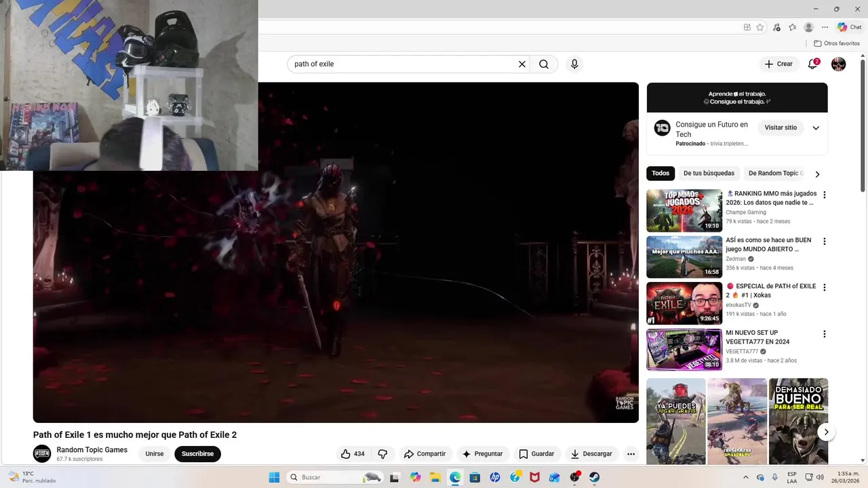Open Random Topic Games channel name
Viewport: 868px width, 488px height.
(92, 450)
